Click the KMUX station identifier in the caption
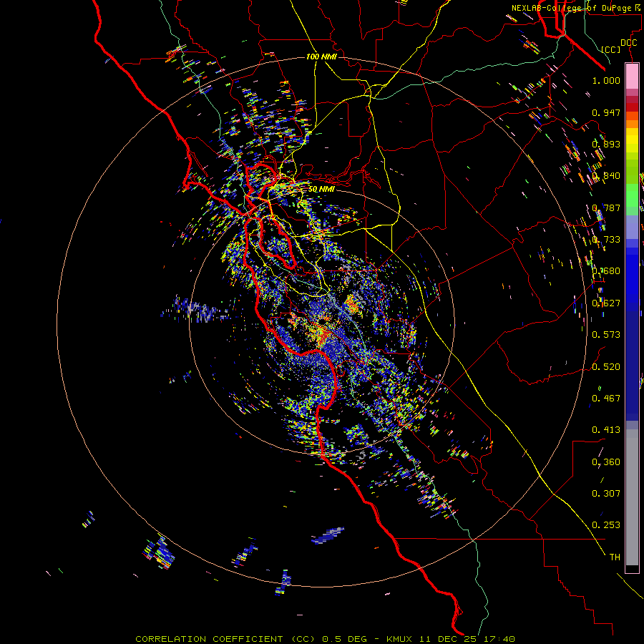 pos(401,639)
